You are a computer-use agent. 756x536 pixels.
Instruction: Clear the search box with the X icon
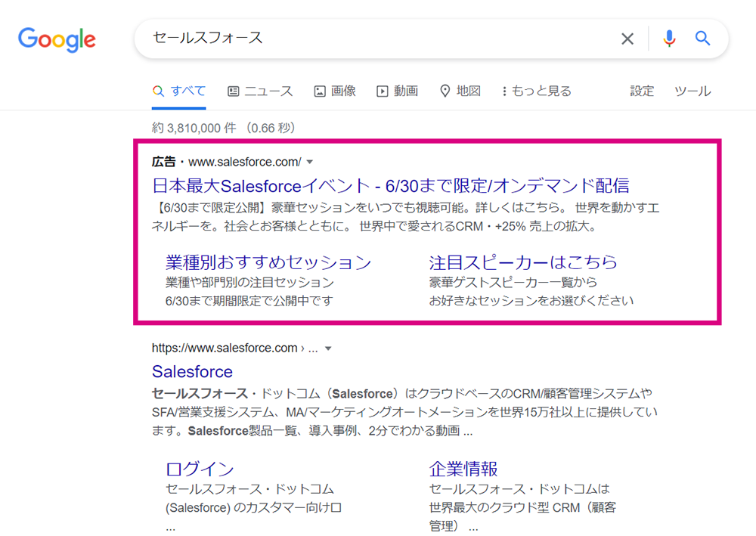(627, 39)
